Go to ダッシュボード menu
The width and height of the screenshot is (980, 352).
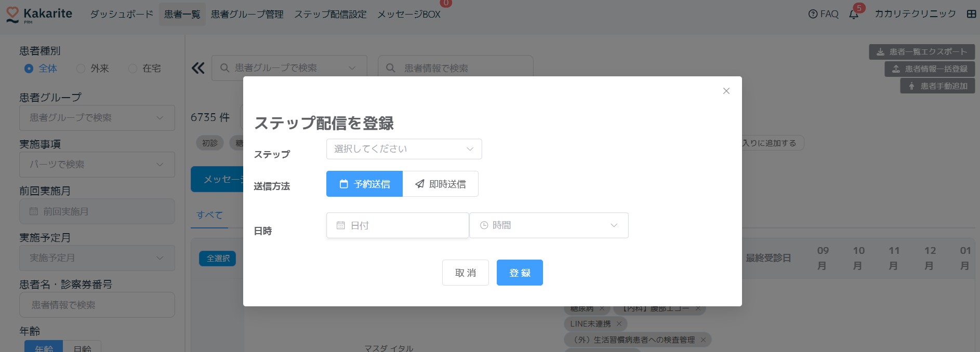coord(122,14)
